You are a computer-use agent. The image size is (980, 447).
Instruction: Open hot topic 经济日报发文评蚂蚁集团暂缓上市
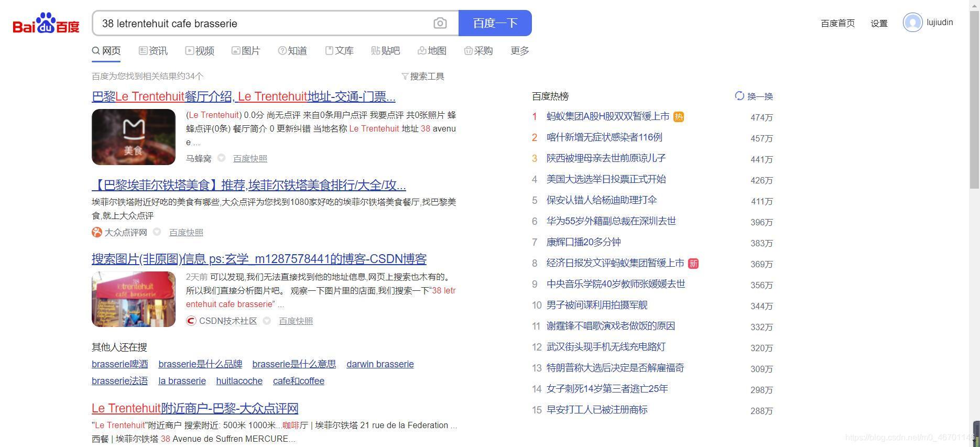click(x=615, y=263)
